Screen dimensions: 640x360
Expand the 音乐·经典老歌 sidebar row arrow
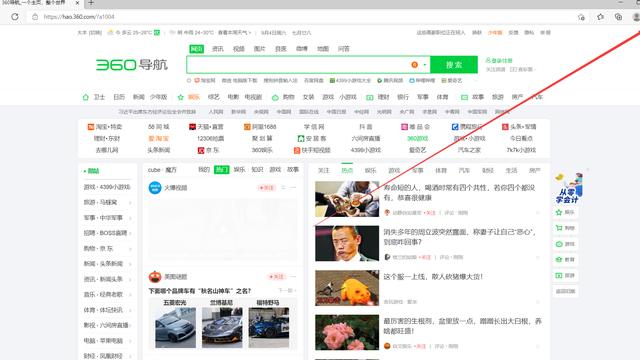pyautogui.click(x=130, y=295)
